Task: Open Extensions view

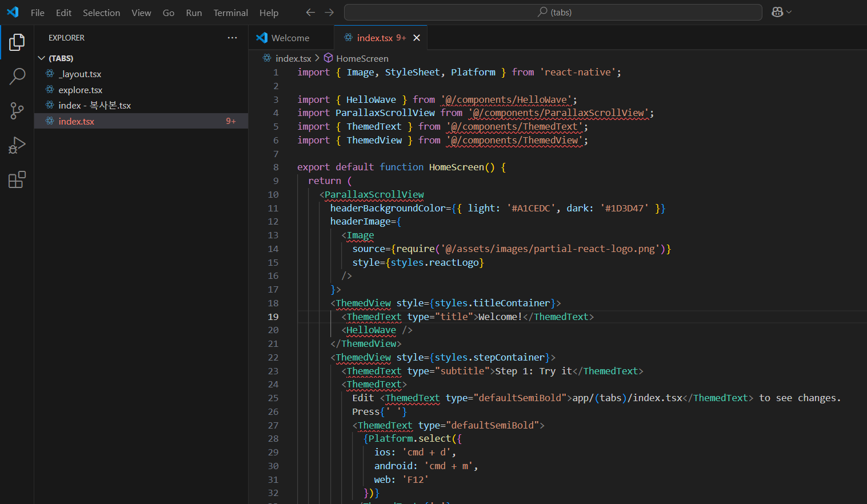Action: click(x=17, y=180)
